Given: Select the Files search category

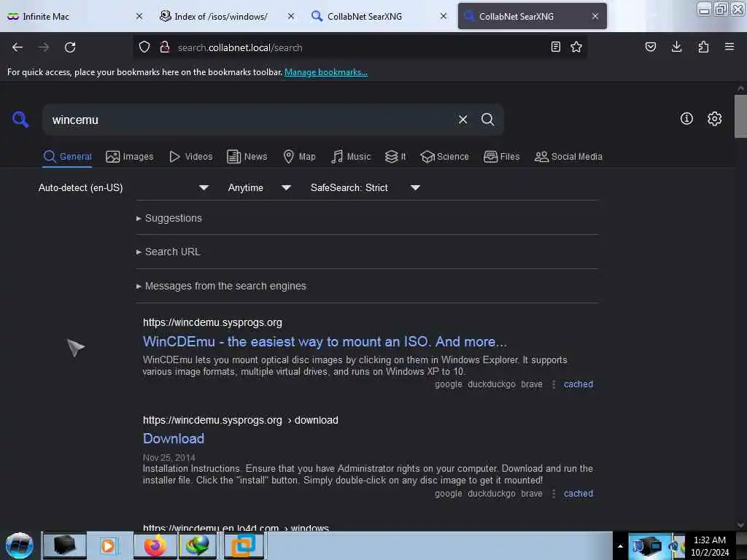Looking at the screenshot, I should click(x=502, y=157).
